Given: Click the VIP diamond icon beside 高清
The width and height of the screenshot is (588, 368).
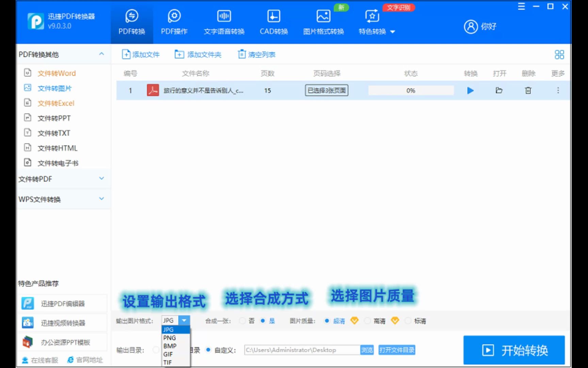Looking at the screenshot, I should pos(395,321).
